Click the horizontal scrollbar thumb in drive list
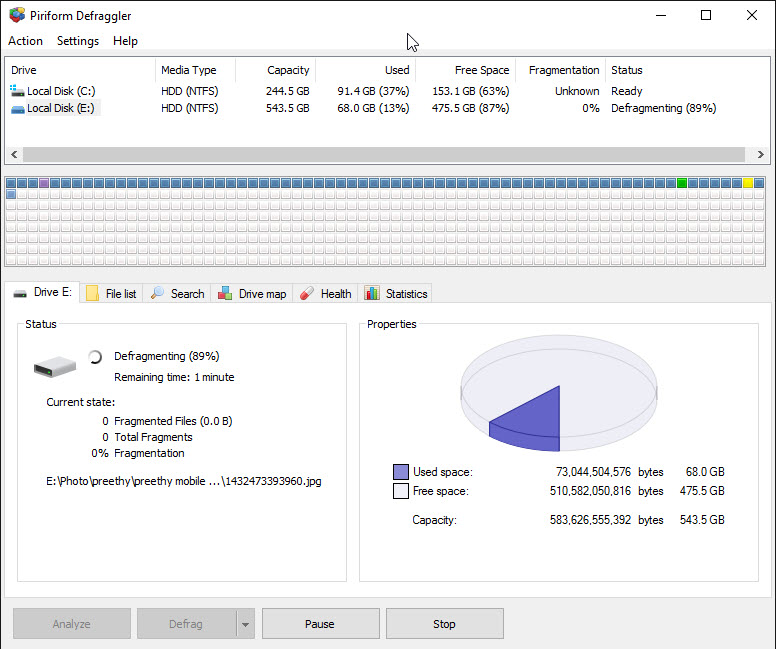The width and height of the screenshot is (776, 649). (x=384, y=154)
